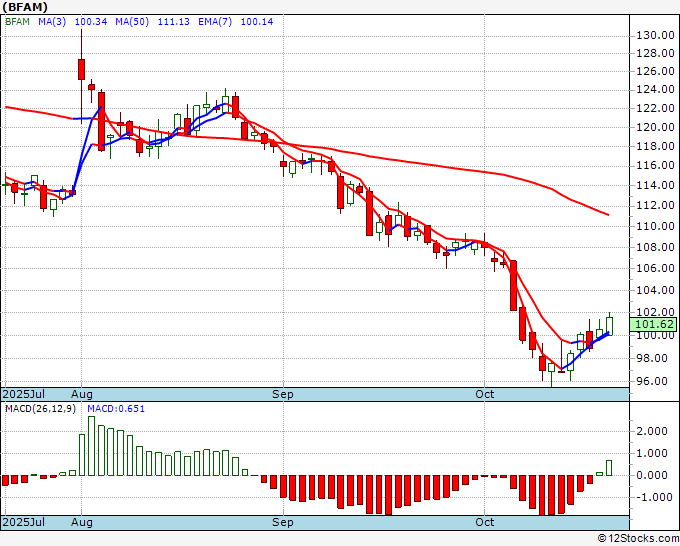Click the MA(3) value 100.34
The image size is (680, 546).
pyautogui.click(x=91, y=22)
